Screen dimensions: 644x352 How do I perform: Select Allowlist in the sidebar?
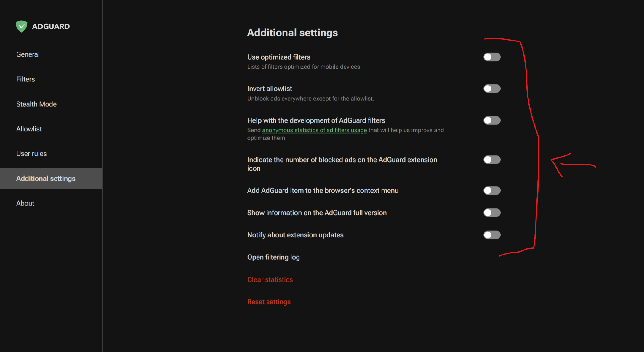pos(29,129)
